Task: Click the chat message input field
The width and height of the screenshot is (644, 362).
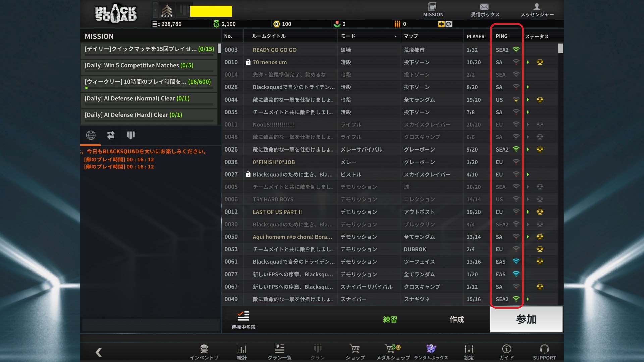Action: [x=151, y=325]
